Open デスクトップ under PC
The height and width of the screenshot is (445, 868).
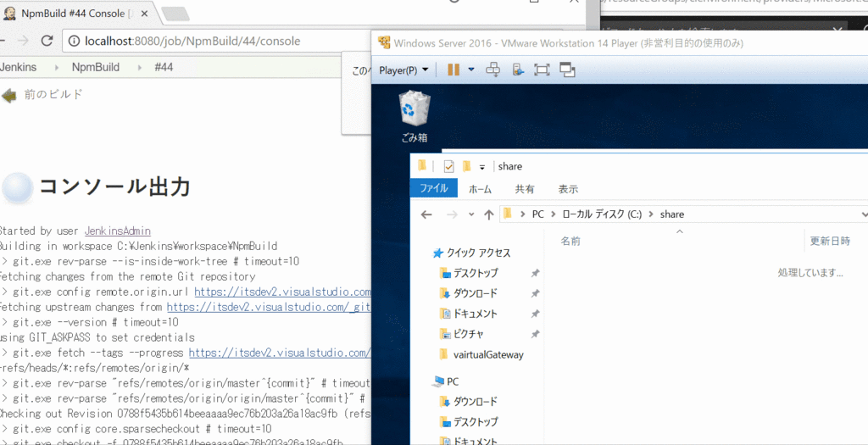coord(469,422)
